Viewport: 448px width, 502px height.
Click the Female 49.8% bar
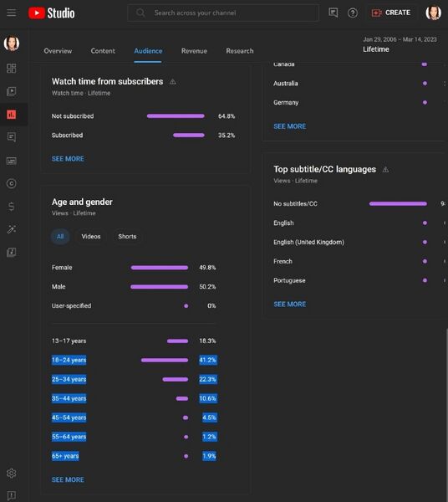(160, 268)
